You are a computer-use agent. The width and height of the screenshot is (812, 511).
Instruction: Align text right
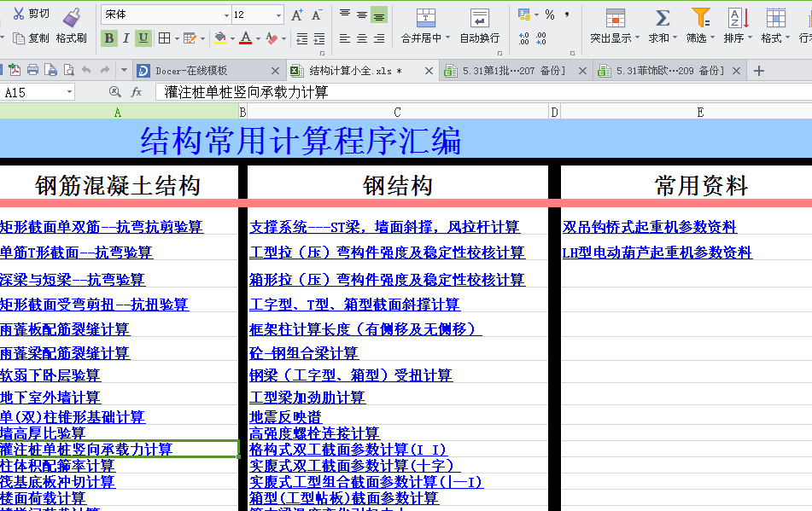[379, 38]
